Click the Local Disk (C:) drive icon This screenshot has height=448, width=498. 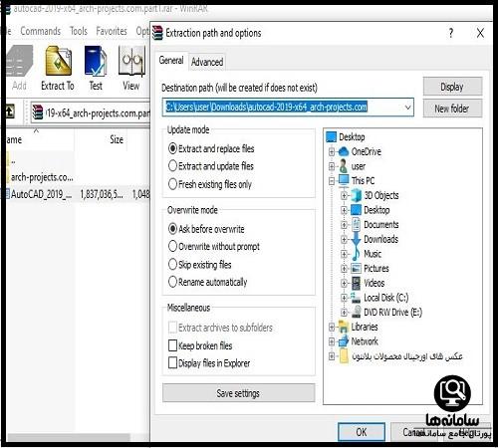356,298
